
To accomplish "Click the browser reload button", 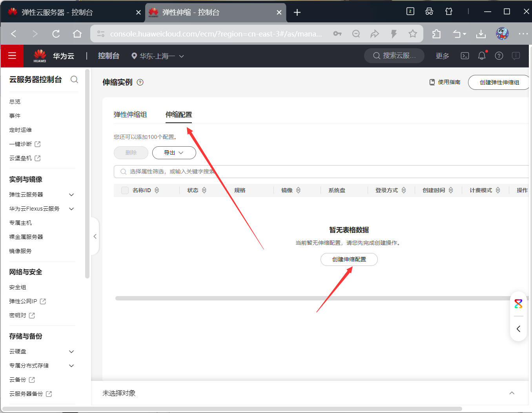I will (56, 34).
